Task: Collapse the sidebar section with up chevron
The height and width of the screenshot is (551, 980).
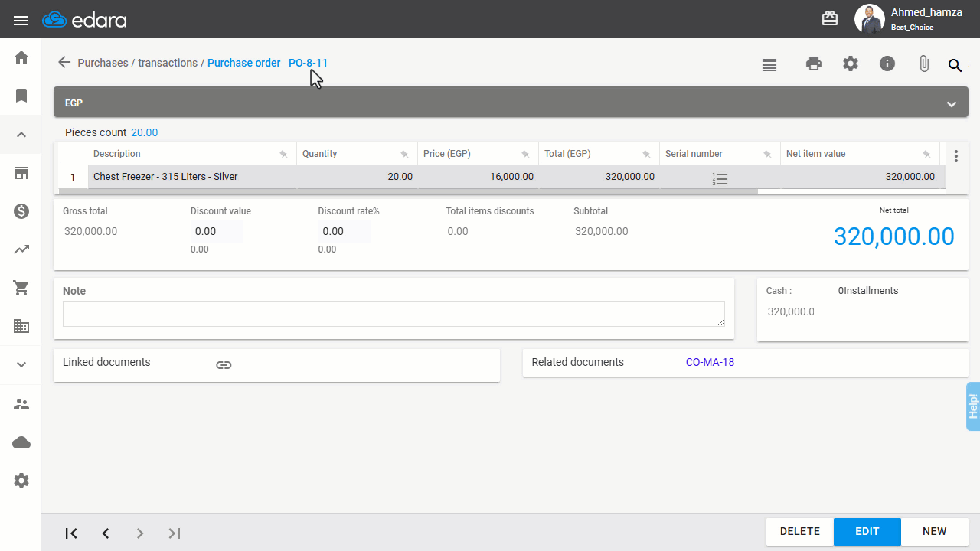Action: (x=21, y=135)
